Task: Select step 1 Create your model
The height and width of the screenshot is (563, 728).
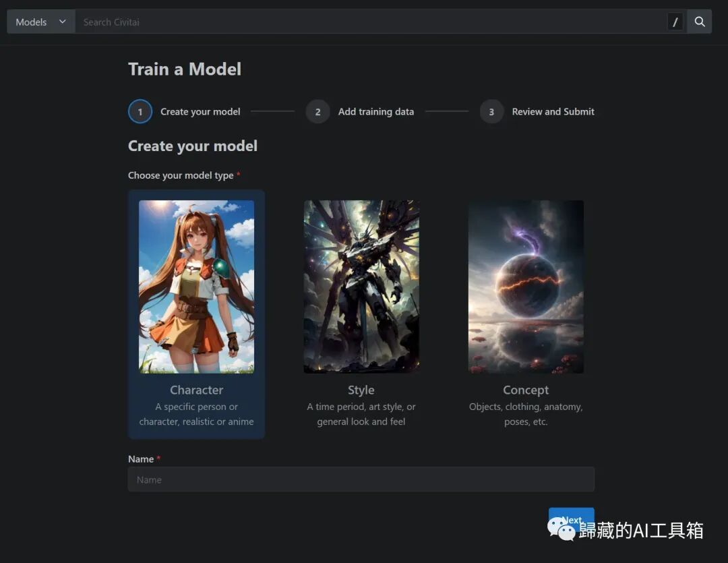Action: click(184, 111)
